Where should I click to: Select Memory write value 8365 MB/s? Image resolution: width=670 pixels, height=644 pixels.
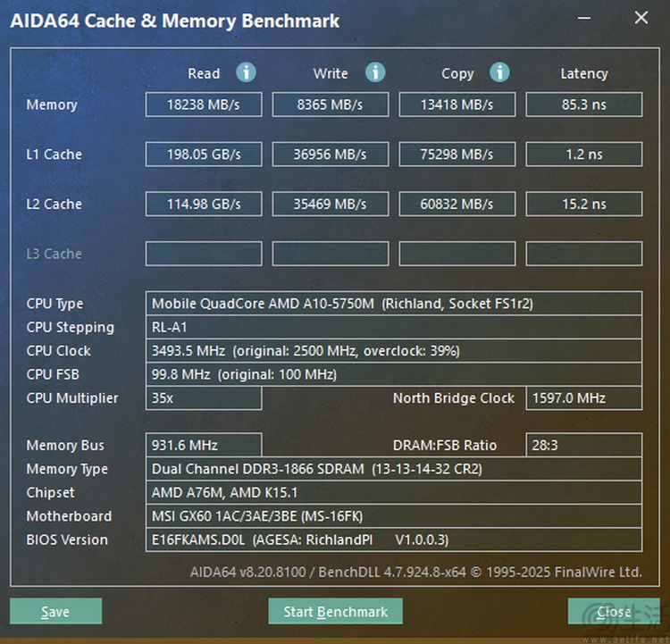[x=331, y=105]
